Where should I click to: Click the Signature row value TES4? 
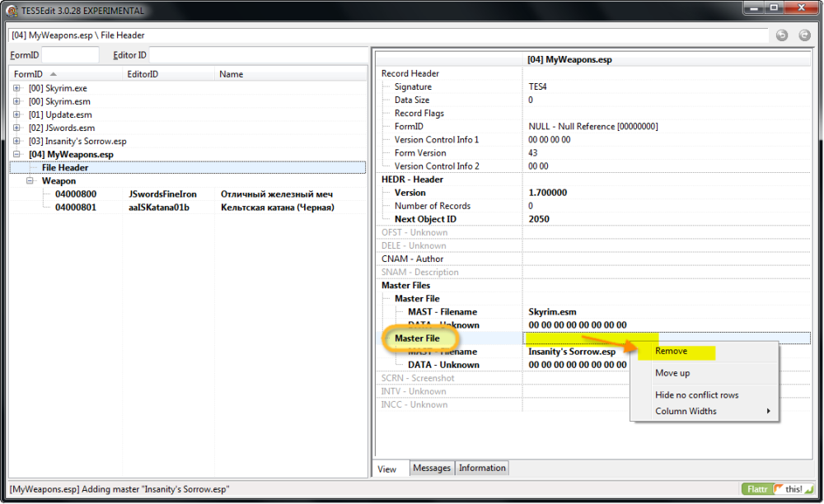537,86
